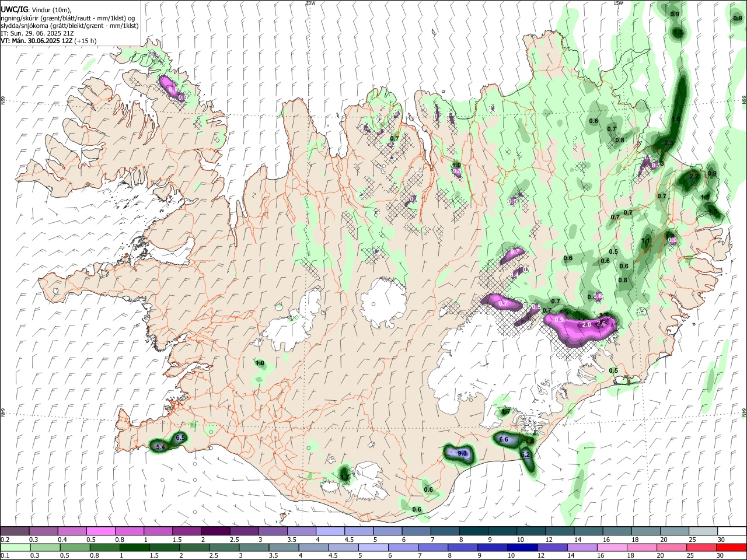Click the "slydda/snjókoma" description line
Viewport: 747px width, 560px height.
coord(69,26)
